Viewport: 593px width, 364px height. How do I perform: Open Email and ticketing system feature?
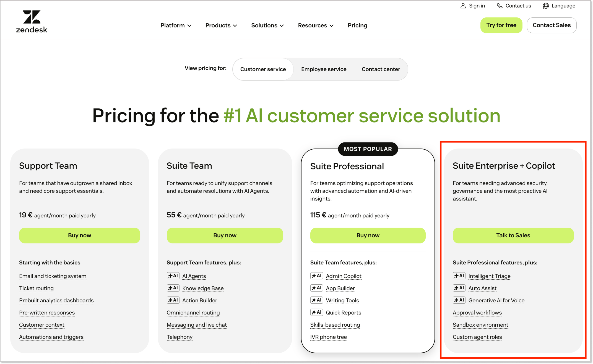(x=53, y=276)
